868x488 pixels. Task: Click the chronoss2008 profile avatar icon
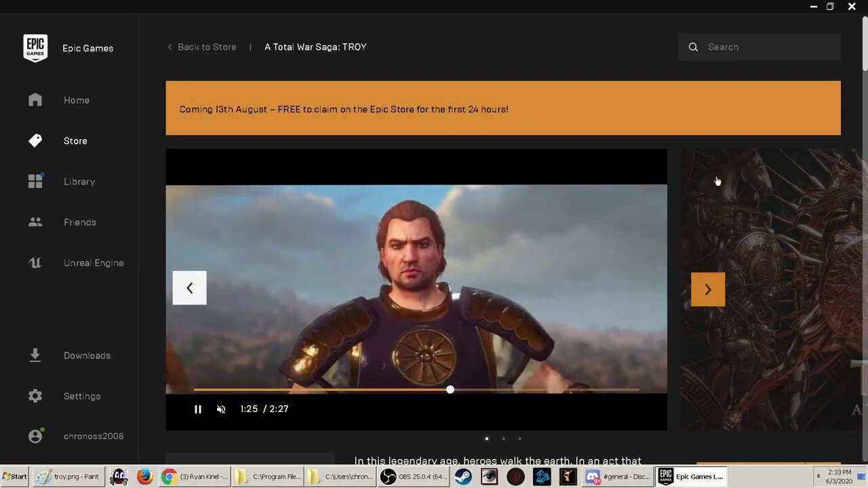35,436
